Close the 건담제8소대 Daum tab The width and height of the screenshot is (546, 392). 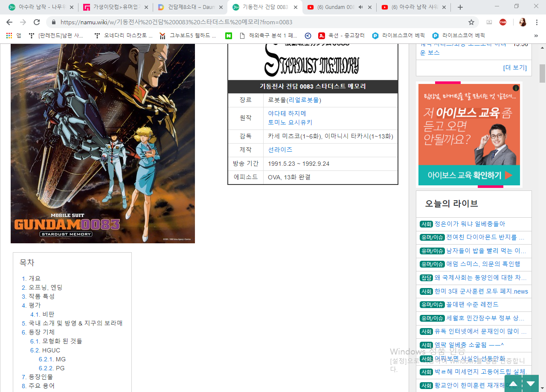click(221, 7)
